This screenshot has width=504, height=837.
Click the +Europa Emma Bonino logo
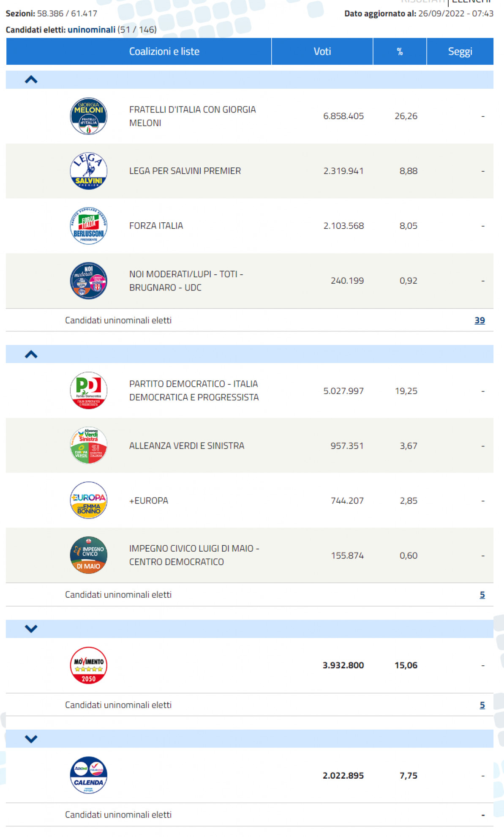coord(88,501)
